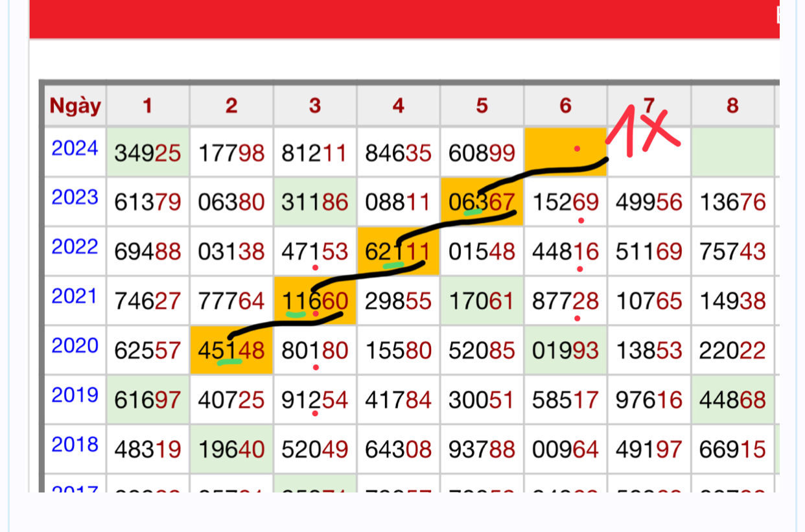Click the green cell 44868
Viewport: 805px width, 532px height.
732,400
